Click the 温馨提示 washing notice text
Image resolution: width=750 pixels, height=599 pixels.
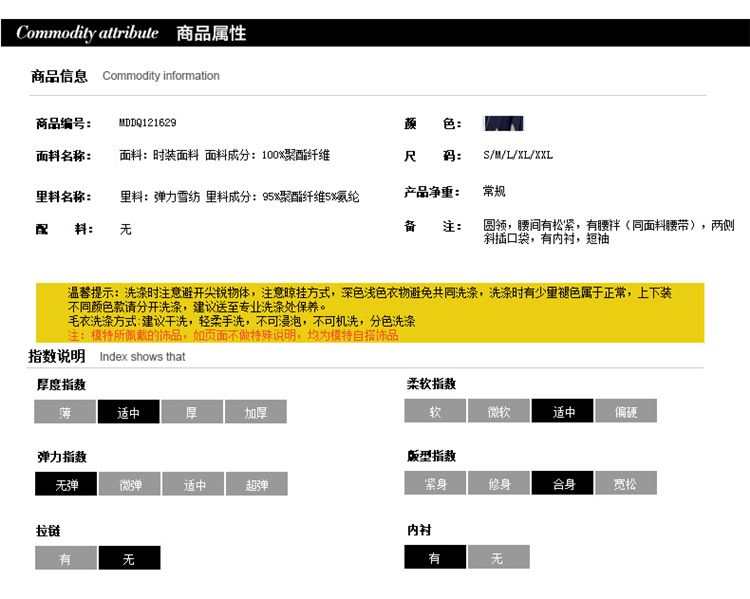click(369, 306)
